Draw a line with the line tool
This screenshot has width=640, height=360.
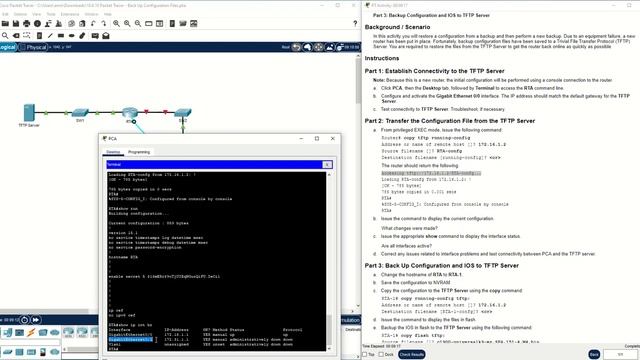[50, 36]
